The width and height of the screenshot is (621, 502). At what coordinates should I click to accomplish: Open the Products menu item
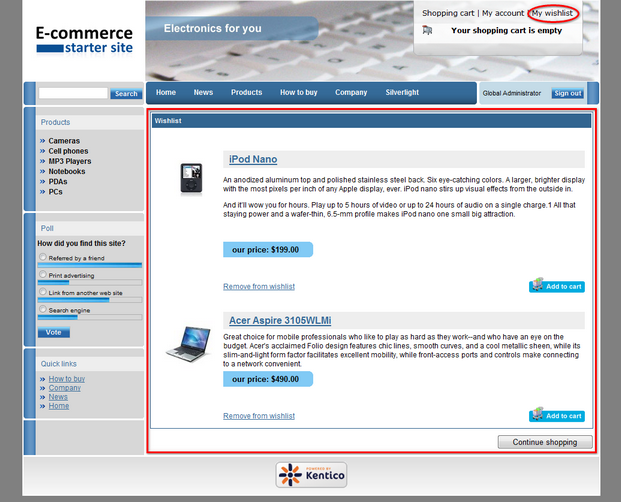pyautogui.click(x=246, y=92)
